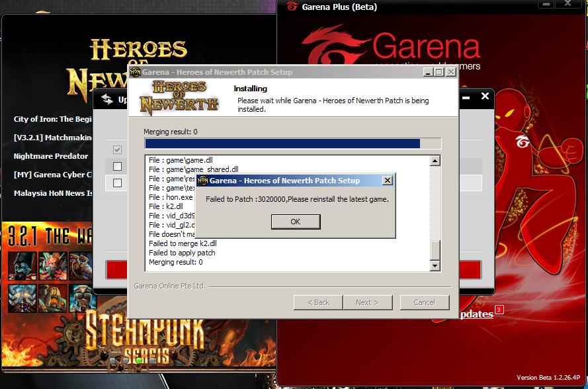Click log line 'File : hon.exe'
Viewport: 588px width, 389px height.
(x=171, y=197)
